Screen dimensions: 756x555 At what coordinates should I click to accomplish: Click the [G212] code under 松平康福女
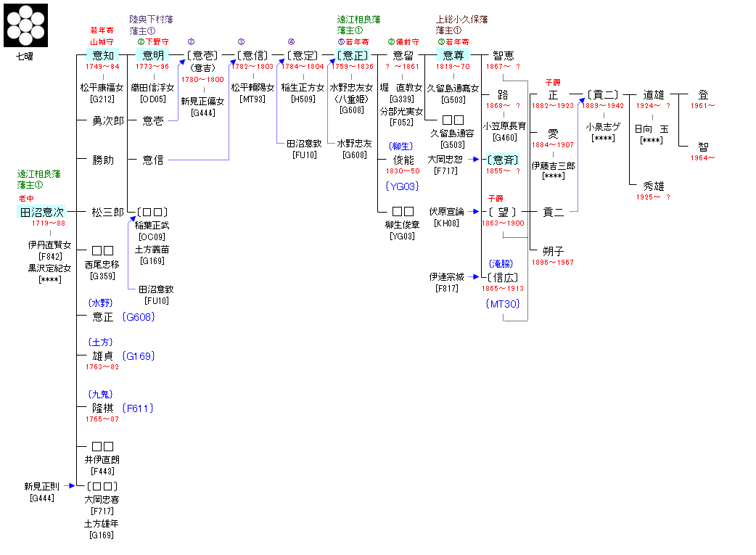coord(102,99)
